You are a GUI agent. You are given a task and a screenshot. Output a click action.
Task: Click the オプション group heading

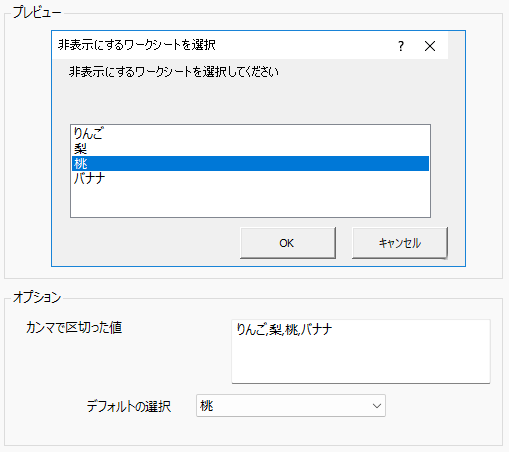37,297
